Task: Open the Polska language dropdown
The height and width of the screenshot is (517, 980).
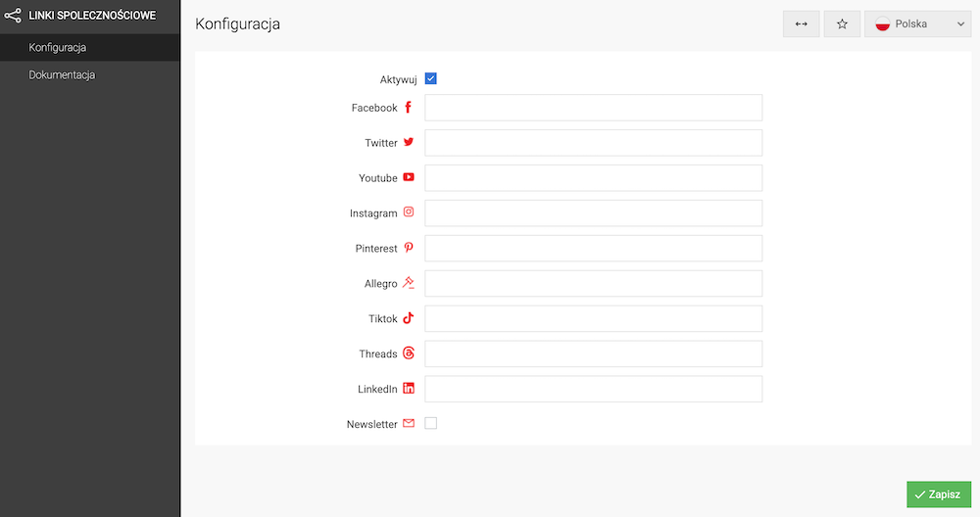Action: [x=917, y=24]
